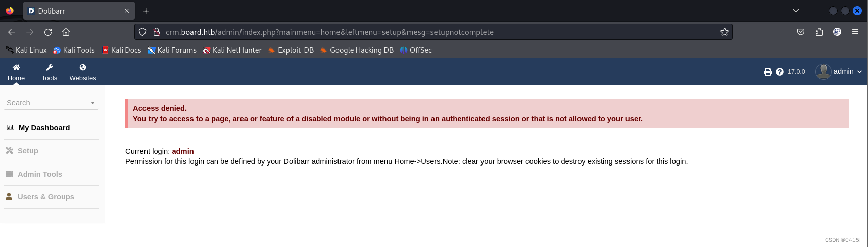Save to Pocket icon in toolbar
Image resolution: width=868 pixels, height=247 pixels.
coord(801,32)
